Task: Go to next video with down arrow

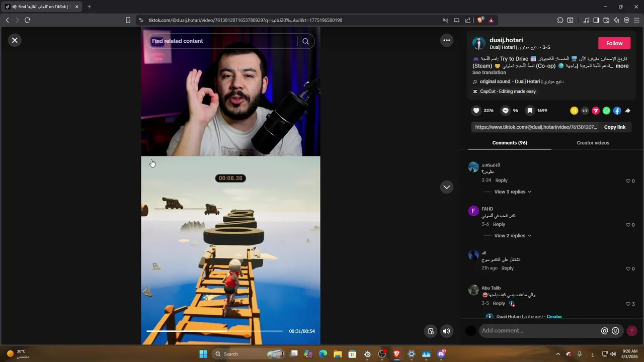Action: coord(446,187)
